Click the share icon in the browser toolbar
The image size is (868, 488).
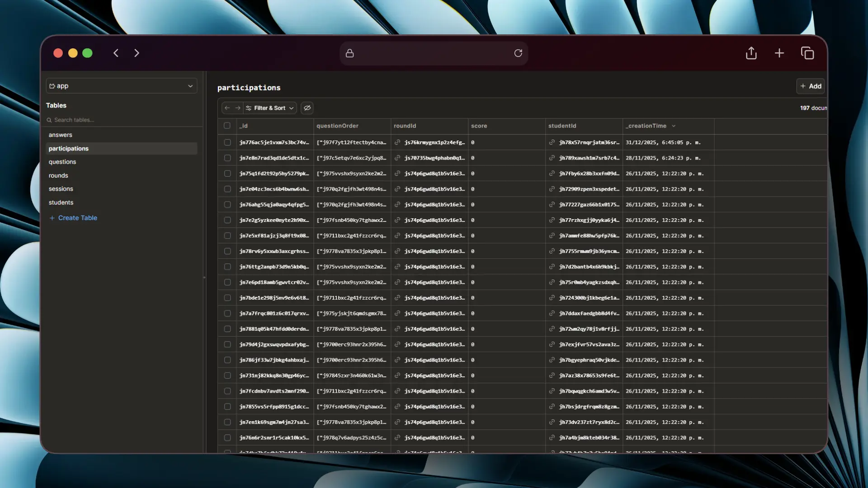click(x=751, y=53)
